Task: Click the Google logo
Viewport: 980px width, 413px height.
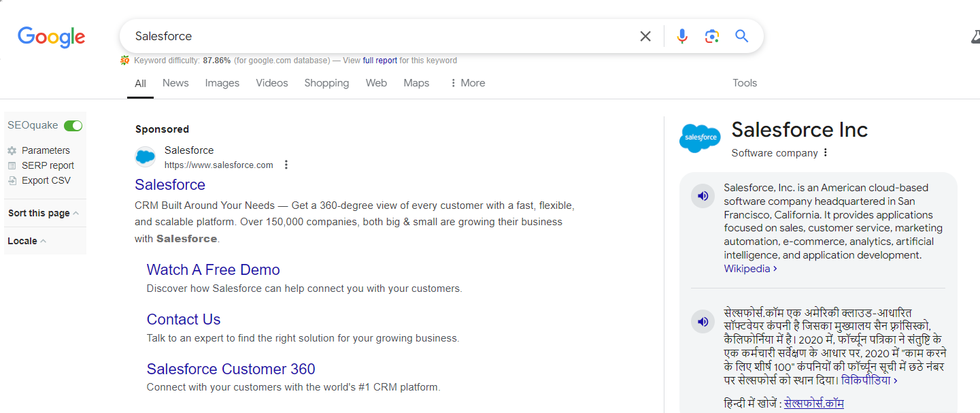Action: pos(52,37)
